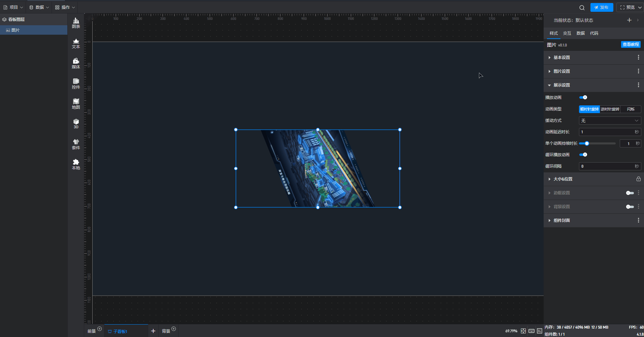Click the 单个动画持续时长 slider handle
This screenshot has height=337, width=644.
[x=587, y=143]
